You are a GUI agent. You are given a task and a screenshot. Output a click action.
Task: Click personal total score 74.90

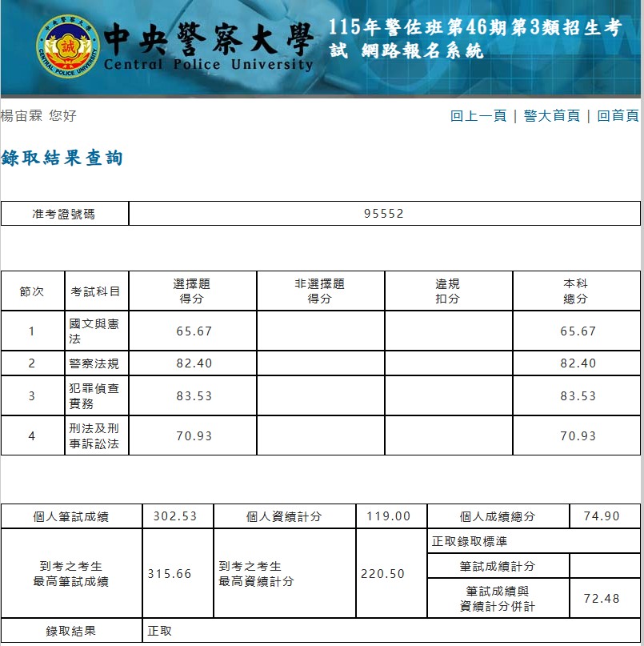(x=602, y=516)
